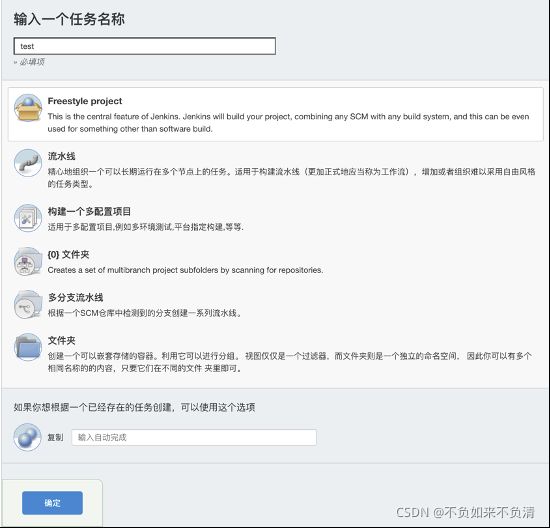Click the 复制 copy spheres icon

[x=27, y=437]
